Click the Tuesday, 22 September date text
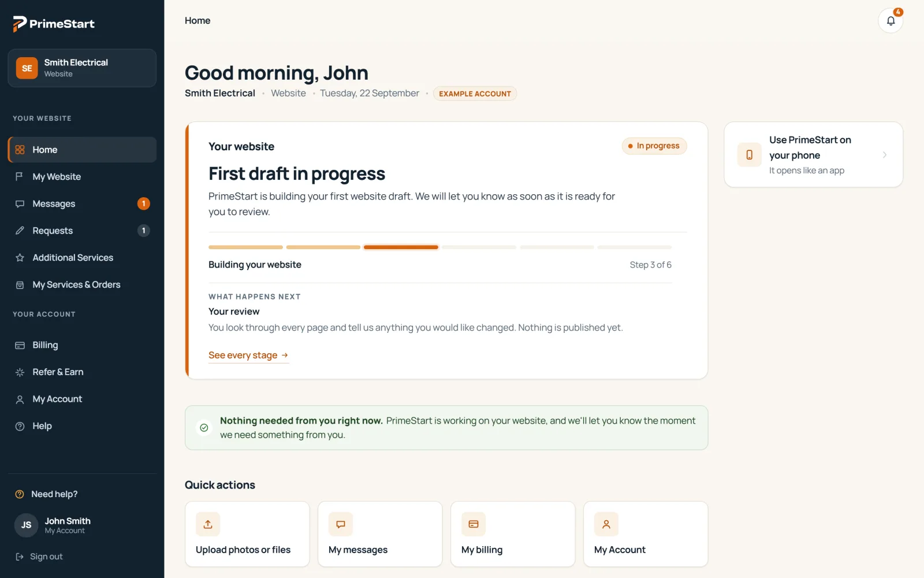 point(370,93)
